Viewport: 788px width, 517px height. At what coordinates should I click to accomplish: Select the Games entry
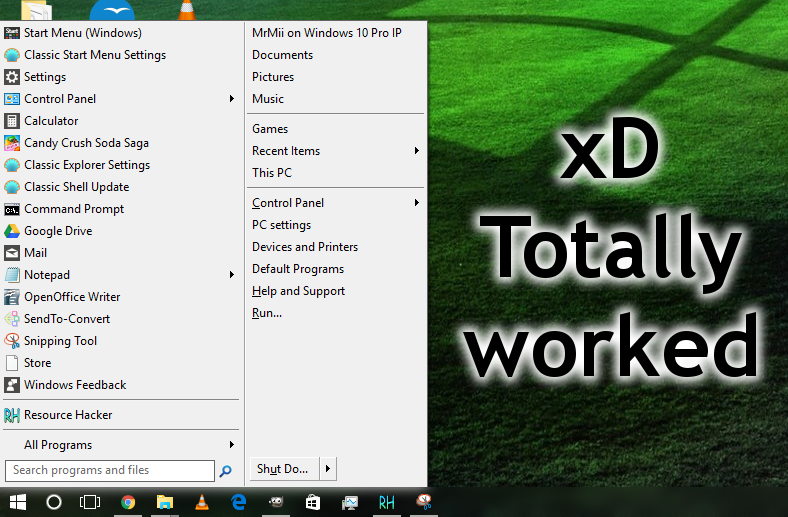click(x=270, y=129)
